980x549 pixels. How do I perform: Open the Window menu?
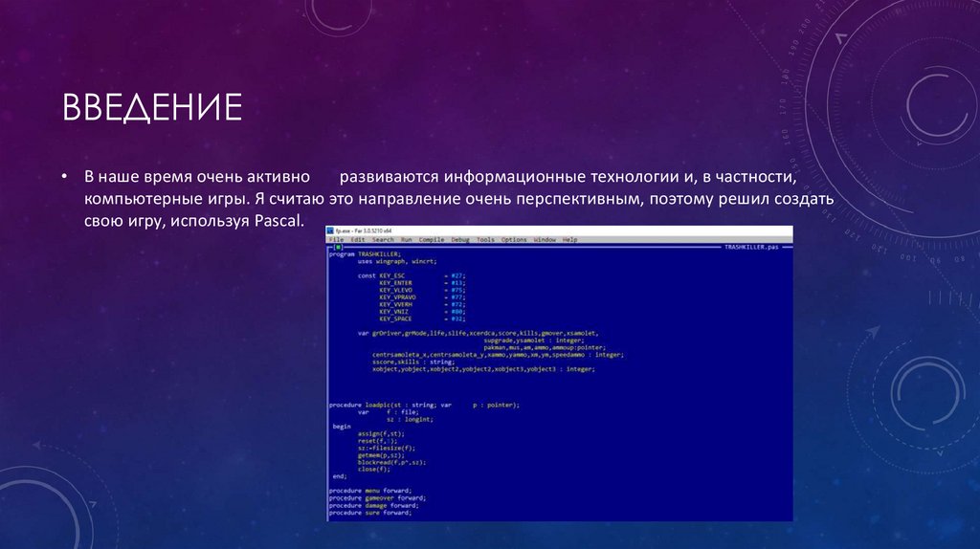pos(545,239)
